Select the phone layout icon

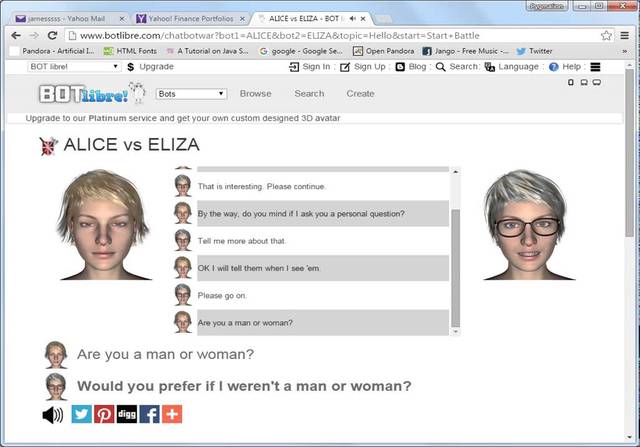(x=571, y=82)
